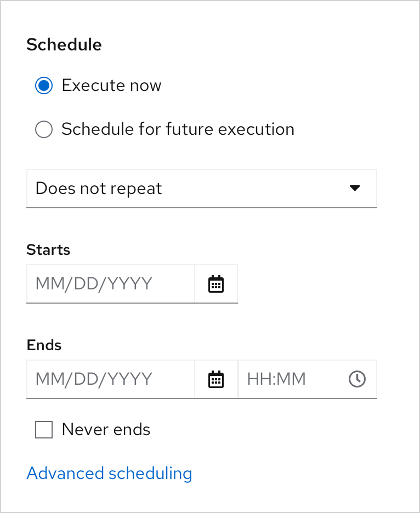
Task: Open the calendar picker for Starts date
Action: pos(215,284)
